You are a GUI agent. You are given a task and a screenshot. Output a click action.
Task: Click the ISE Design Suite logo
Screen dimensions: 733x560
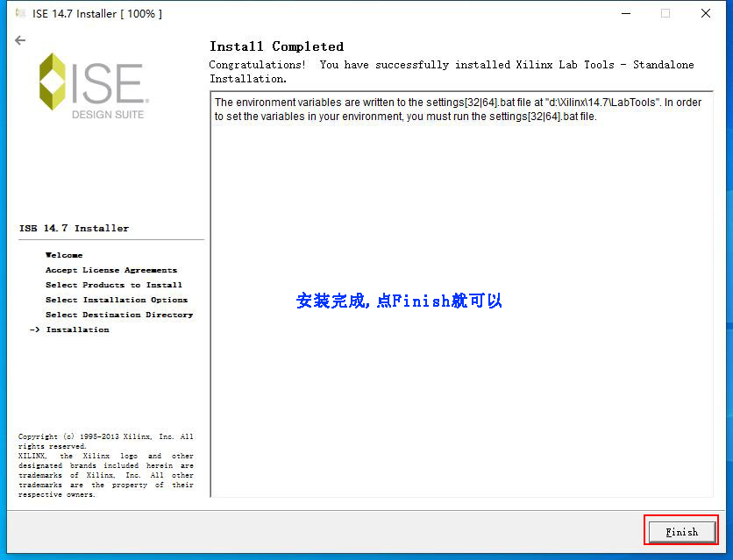[91, 86]
